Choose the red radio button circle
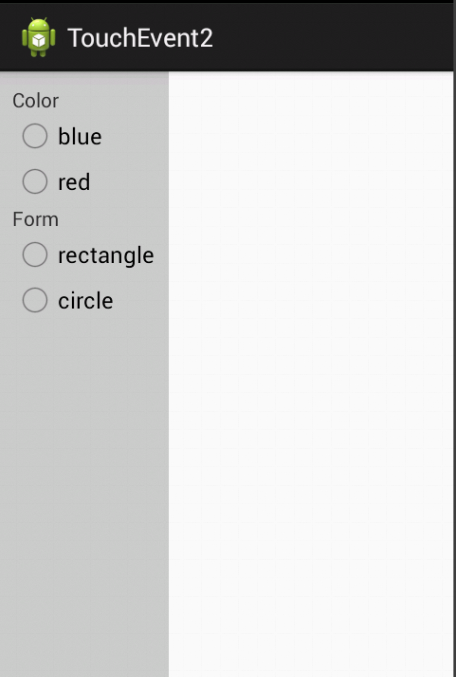Viewport: 456px width, 678px height. pyautogui.click(x=35, y=181)
